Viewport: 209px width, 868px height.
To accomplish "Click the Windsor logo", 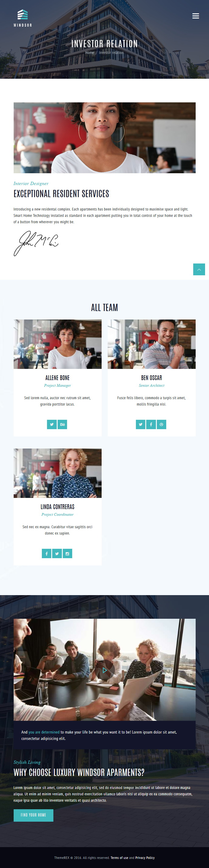I will coord(23,18).
